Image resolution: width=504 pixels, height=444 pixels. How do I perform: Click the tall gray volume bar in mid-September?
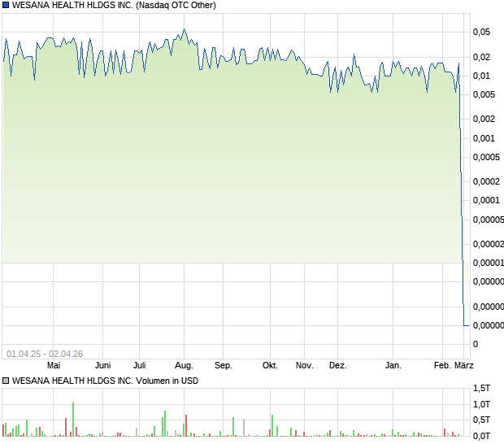pyautogui.click(x=244, y=428)
